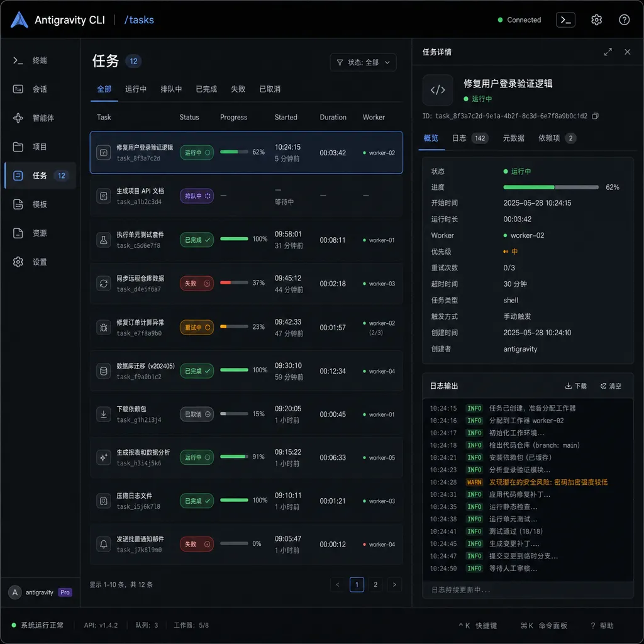Viewport: 644px width, 644px height.
Task: Copy the task ID with the copy icon
Action: [595, 116]
